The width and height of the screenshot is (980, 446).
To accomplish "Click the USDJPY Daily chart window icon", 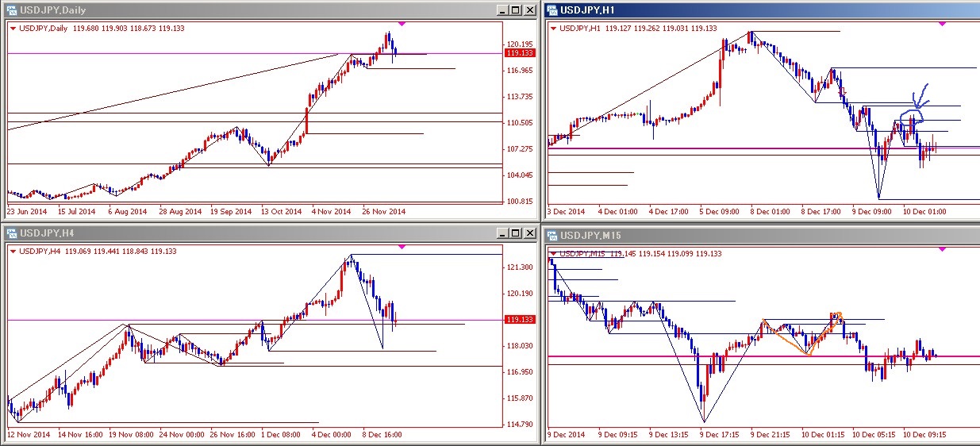I will (10, 10).
